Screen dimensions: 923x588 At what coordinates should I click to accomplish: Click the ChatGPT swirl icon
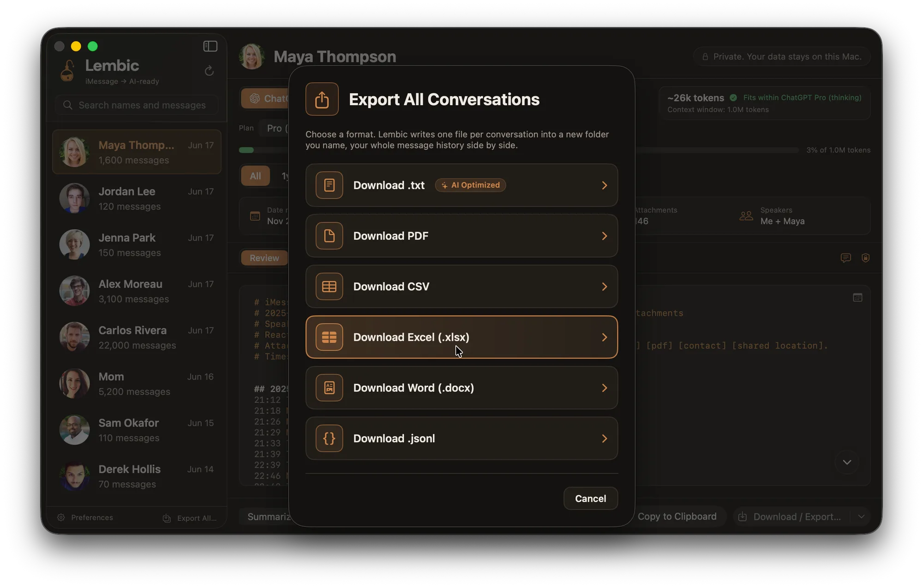pyautogui.click(x=255, y=98)
